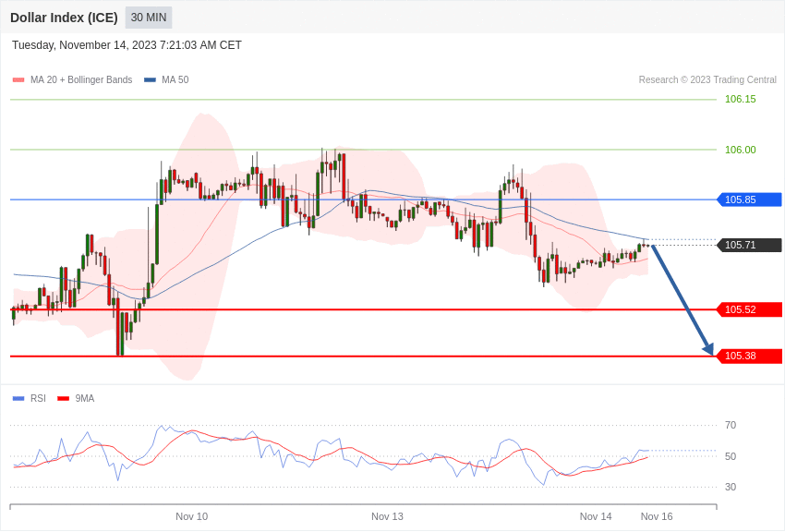Click the MA 50 blue legend swatch
This screenshot has height=532, width=785.
pyautogui.click(x=150, y=80)
